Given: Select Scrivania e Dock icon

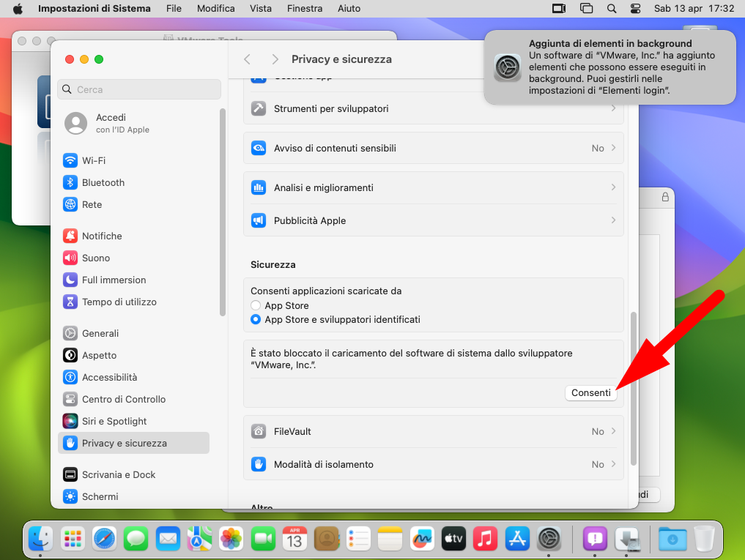Looking at the screenshot, I should [x=70, y=474].
